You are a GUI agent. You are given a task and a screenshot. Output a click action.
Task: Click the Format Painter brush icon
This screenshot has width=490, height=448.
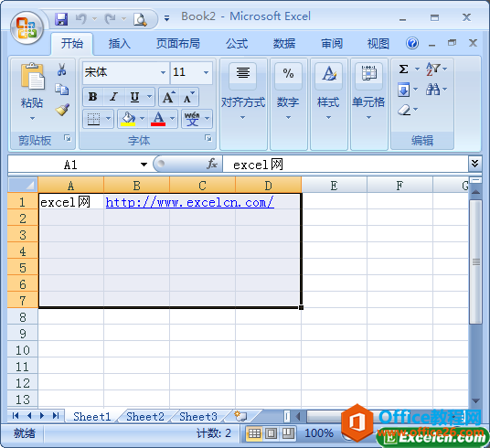(x=62, y=110)
